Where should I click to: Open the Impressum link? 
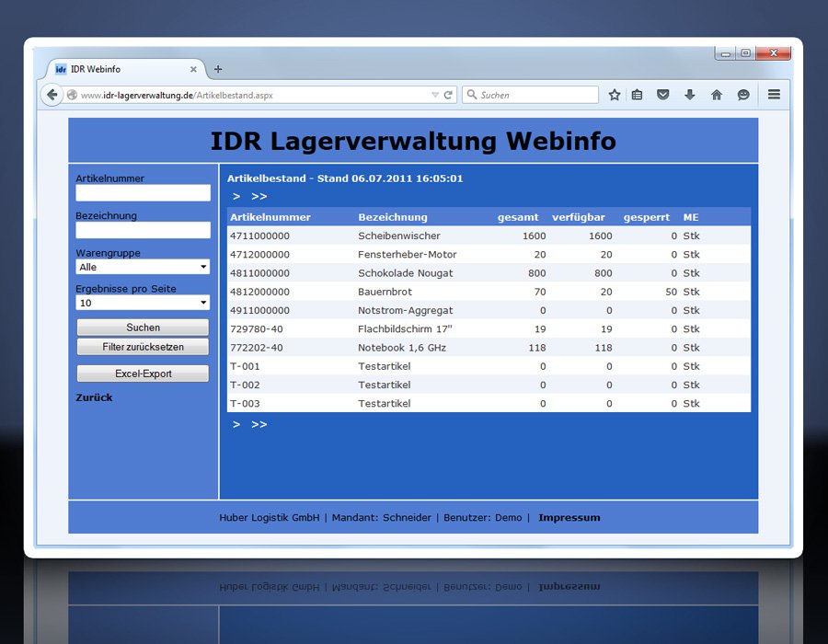(x=569, y=518)
